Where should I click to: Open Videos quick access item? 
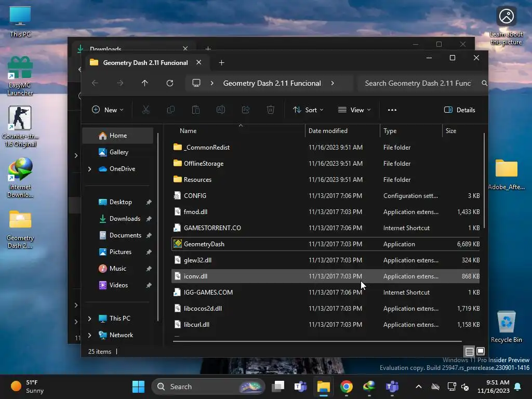(x=119, y=285)
